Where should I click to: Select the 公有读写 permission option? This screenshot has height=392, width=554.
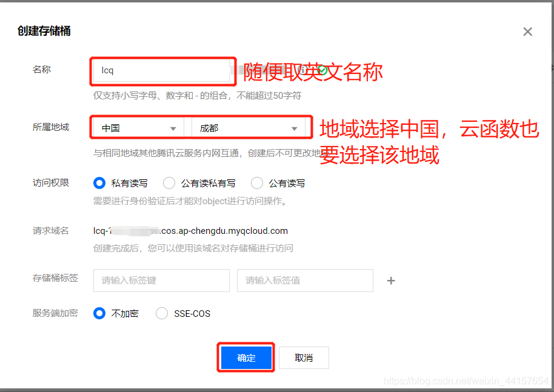[x=256, y=183]
